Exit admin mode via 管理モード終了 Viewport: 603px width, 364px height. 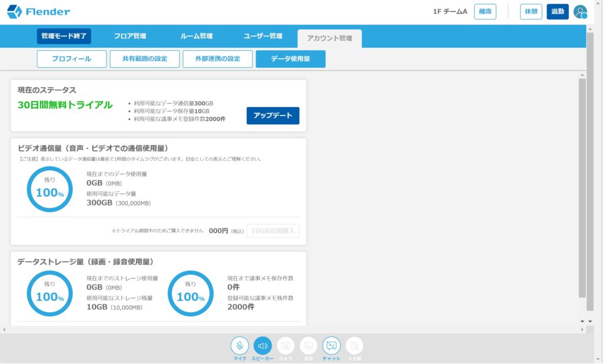pyautogui.click(x=64, y=37)
